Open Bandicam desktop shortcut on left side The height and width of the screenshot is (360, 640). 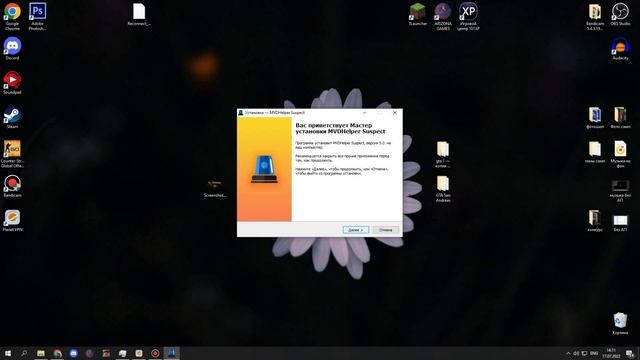(12, 186)
